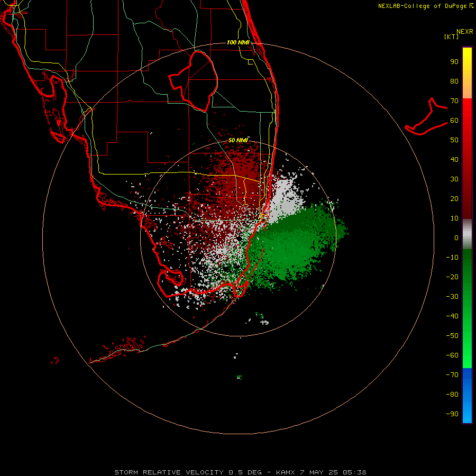Click the -80 value on the velocity scale
Screen dimensions: 476x476
(x=452, y=395)
